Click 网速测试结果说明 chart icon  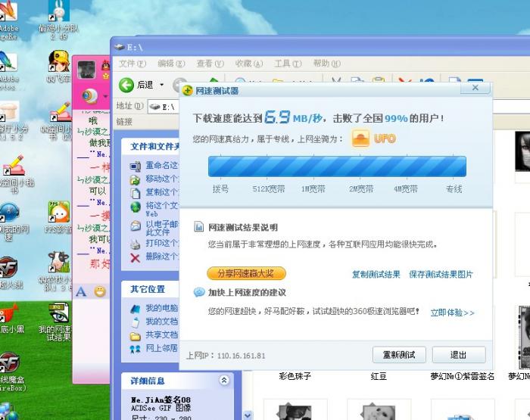click(198, 227)
